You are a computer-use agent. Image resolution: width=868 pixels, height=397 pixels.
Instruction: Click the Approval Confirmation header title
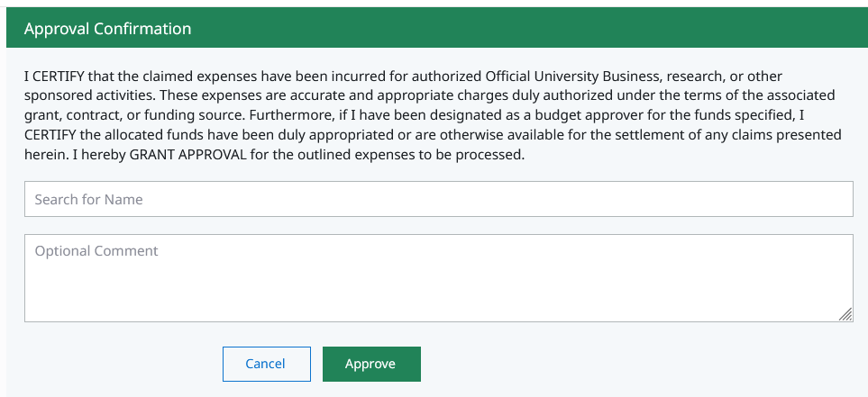(x=107, y=29)
